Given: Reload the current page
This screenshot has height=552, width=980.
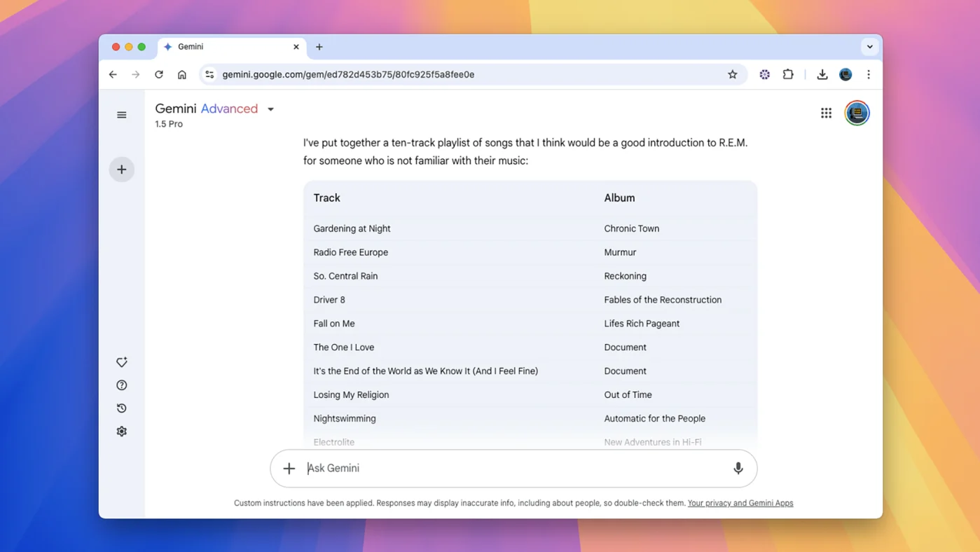Looking at the screenshot, I should tap(159, 74).
